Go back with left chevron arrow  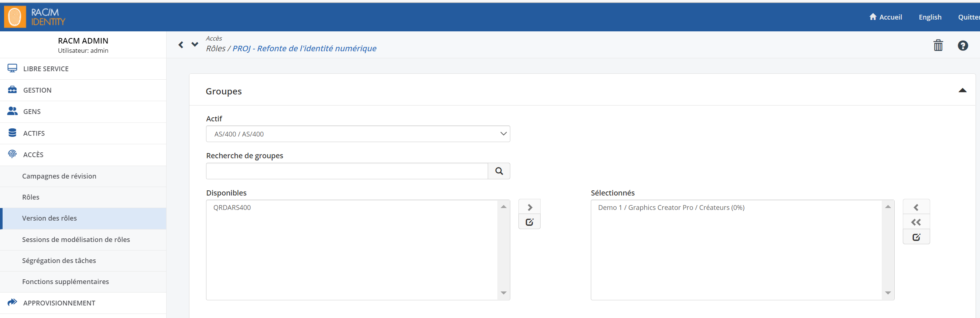click(x=181, y=45)
